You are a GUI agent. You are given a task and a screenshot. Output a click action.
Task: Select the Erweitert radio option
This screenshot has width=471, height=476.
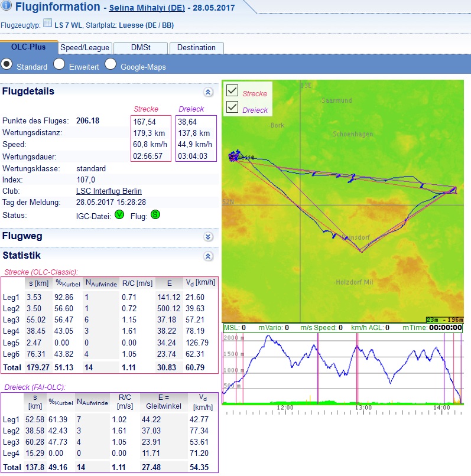(x=59, y=65)
